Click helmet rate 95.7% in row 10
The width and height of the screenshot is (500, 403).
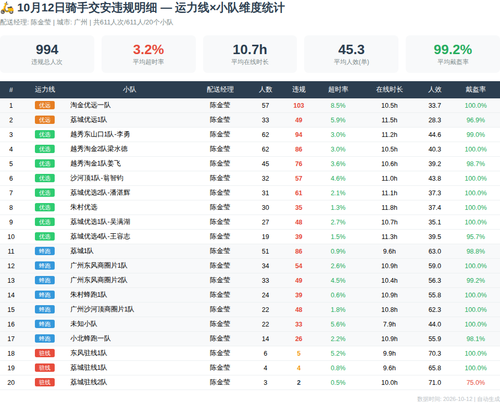click(x=476, y=237)
